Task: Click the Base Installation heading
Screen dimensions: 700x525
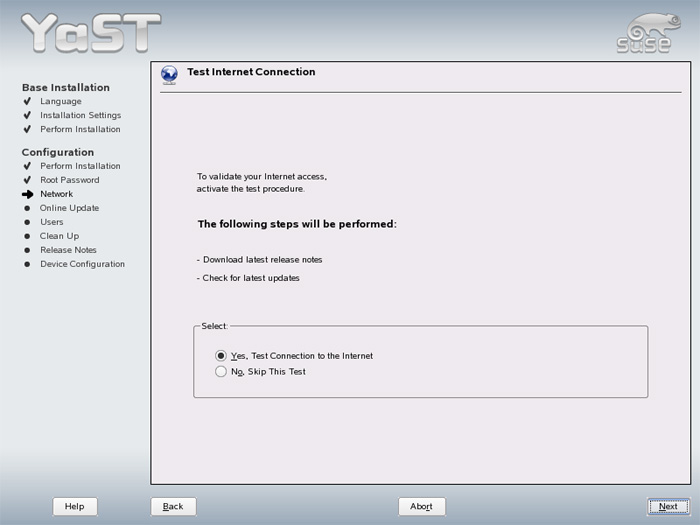Action: click(66, 88)
